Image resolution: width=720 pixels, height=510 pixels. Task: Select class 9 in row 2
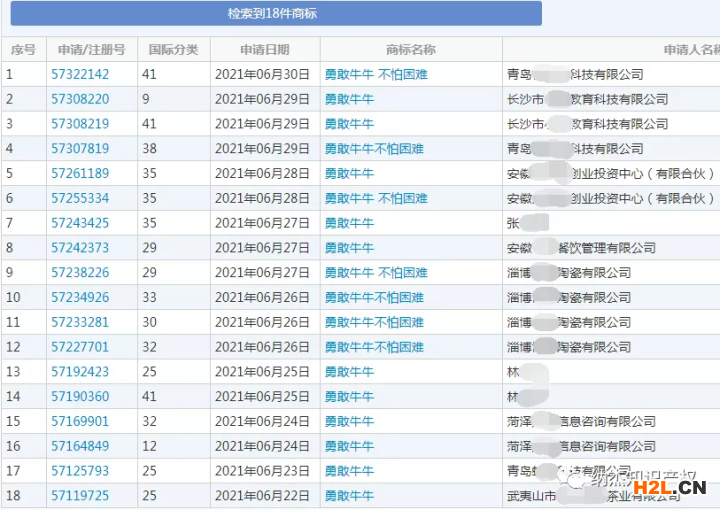[146, 99]
